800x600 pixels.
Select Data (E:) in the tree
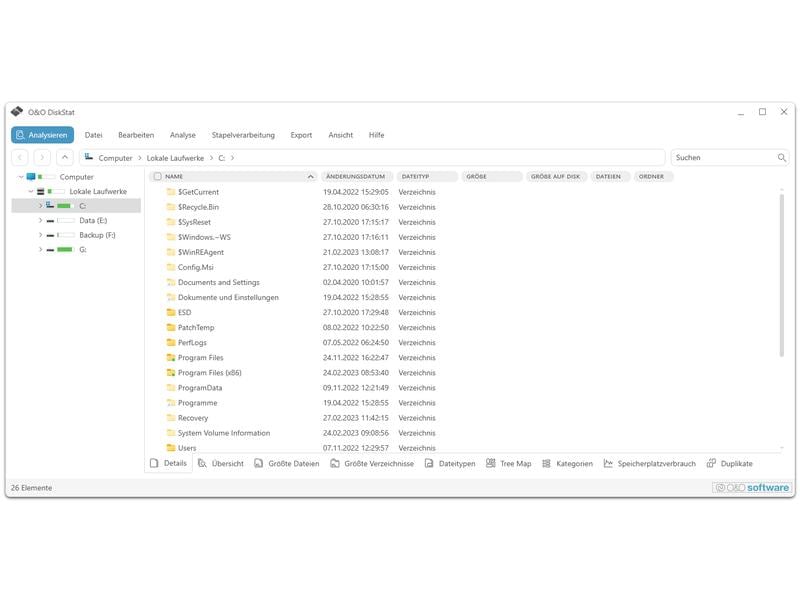[93, 220]
